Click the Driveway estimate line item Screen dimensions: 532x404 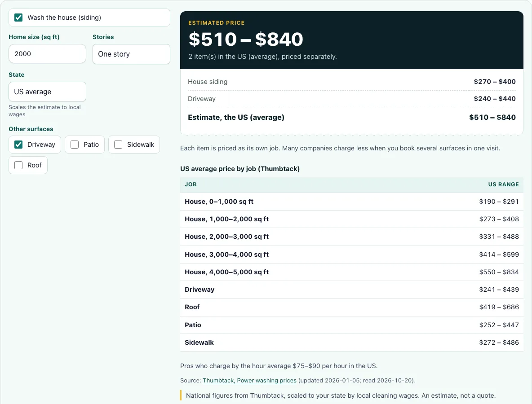(351, 99)
